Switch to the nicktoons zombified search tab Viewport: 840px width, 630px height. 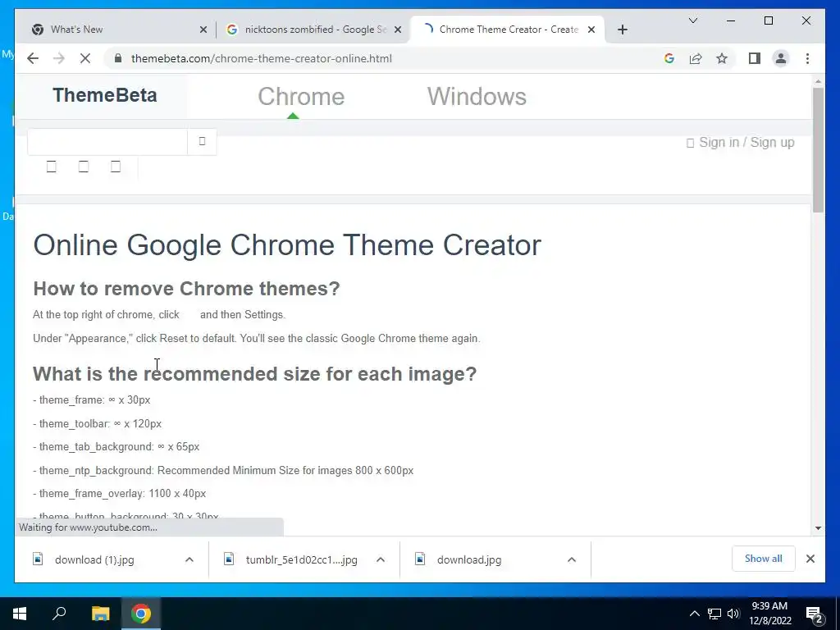(313, 30)
